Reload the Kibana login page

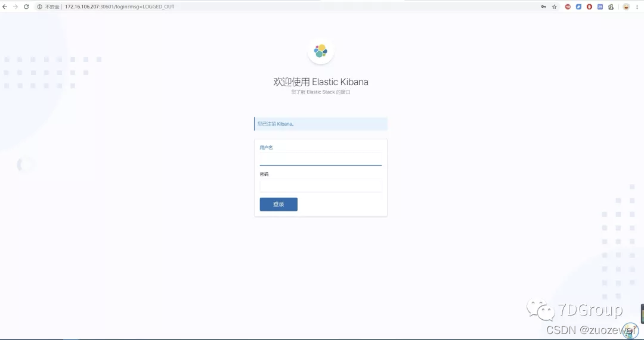tap(26, 7)
